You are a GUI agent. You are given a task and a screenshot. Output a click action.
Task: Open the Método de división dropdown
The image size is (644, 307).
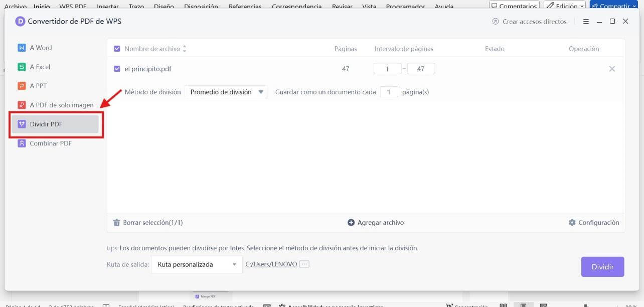click(x=225, y=92)
